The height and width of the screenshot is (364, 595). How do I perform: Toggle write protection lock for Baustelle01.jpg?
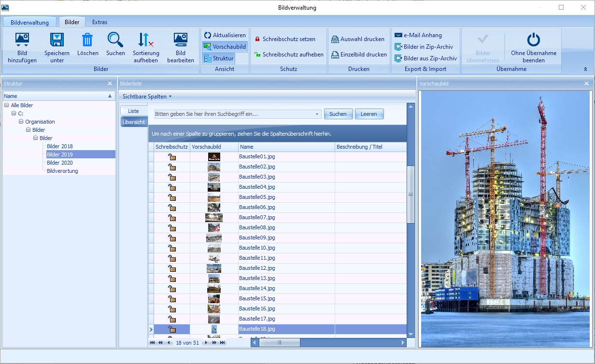(171, 157)
